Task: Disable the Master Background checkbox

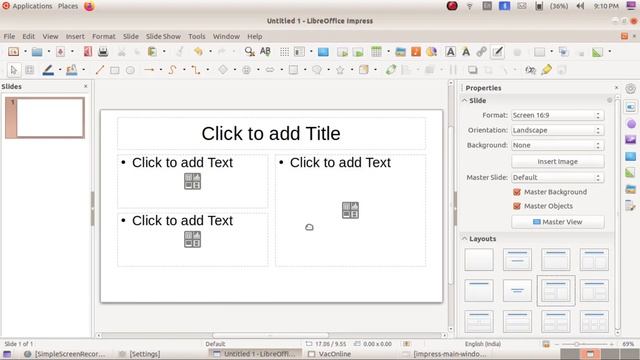Action: (517, 192)
